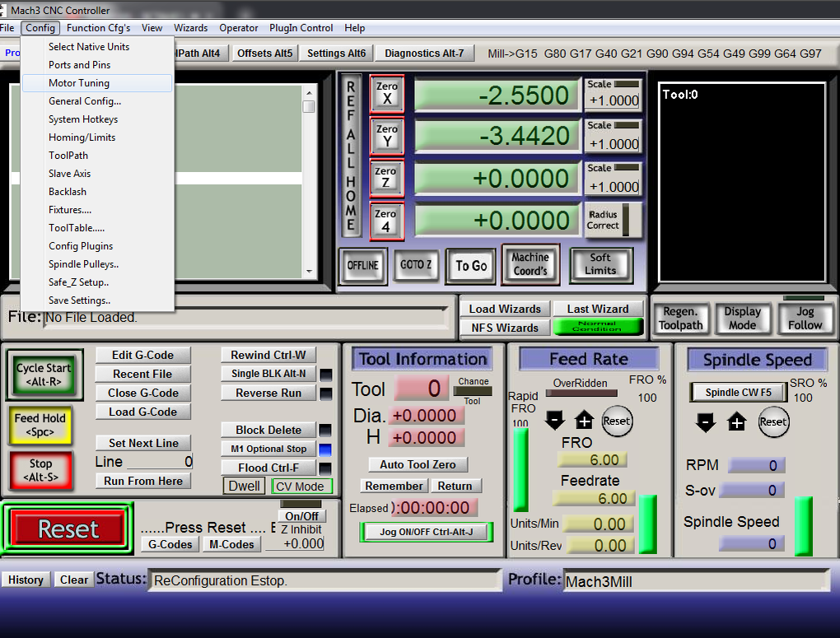Click the green spindle speed bar
This screenshot has height=638, width=840.
tap(803, 526)
